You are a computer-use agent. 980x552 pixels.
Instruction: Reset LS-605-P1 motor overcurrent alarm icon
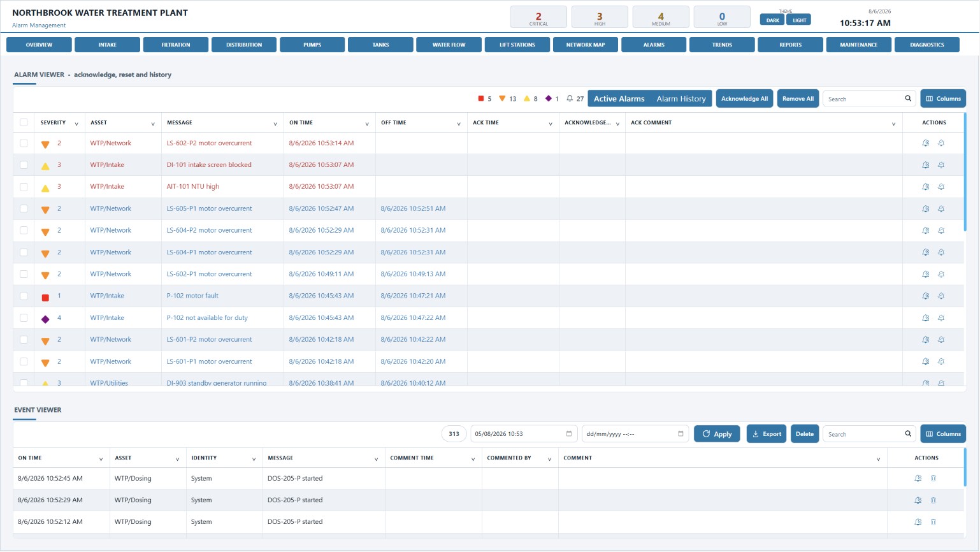[941, 208]
